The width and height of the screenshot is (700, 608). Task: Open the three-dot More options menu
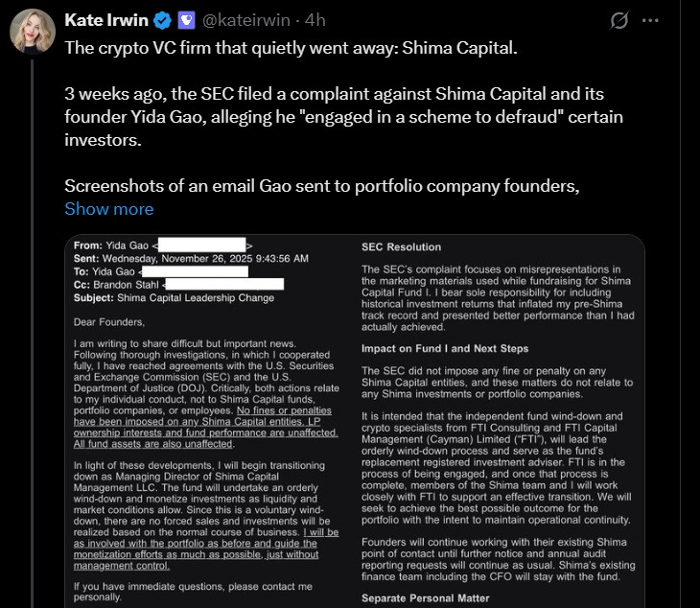650,20
